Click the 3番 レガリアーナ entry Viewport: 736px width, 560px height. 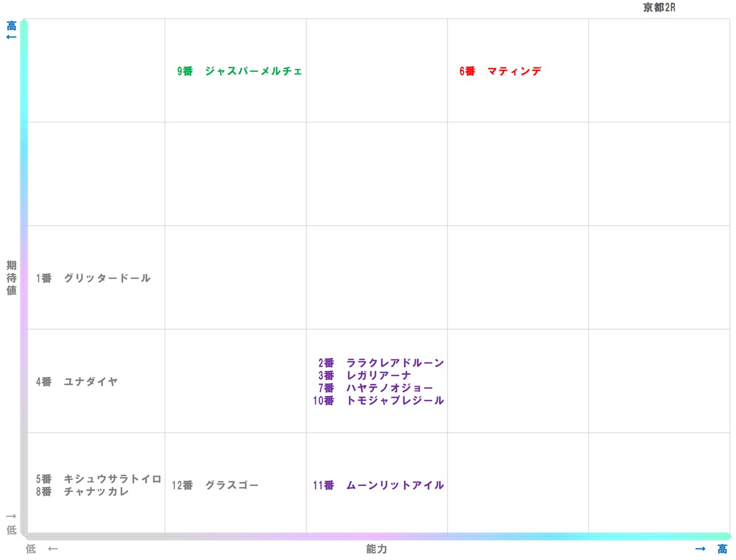point(364,375)
